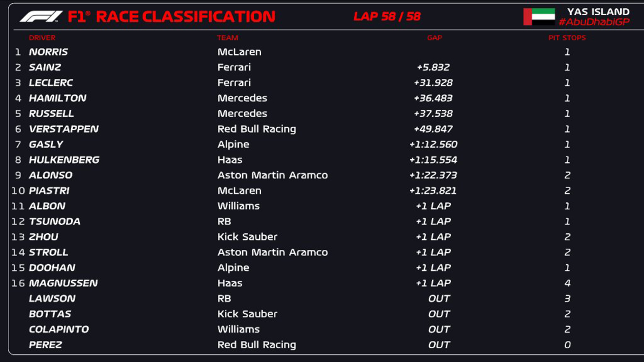Click the GAP column header

434,38
